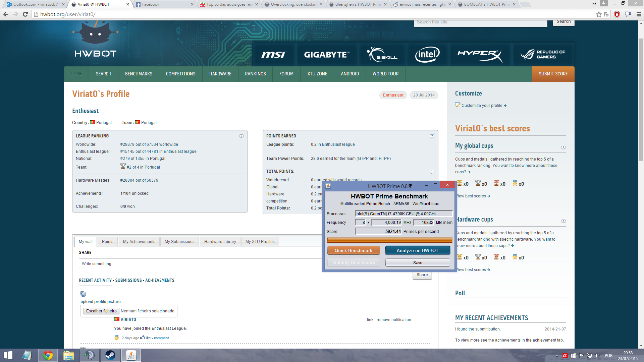Click the Hardware cups help icon
This screenshot has height=362, width=644.
(563, 221)
